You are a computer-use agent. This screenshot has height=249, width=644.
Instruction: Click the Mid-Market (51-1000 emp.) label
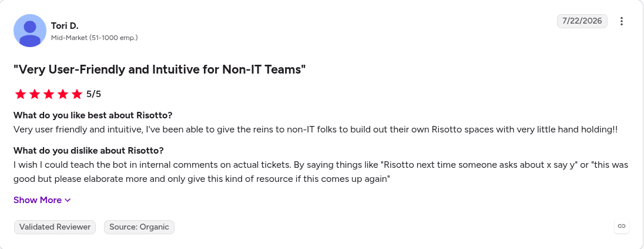pos(95,38)
